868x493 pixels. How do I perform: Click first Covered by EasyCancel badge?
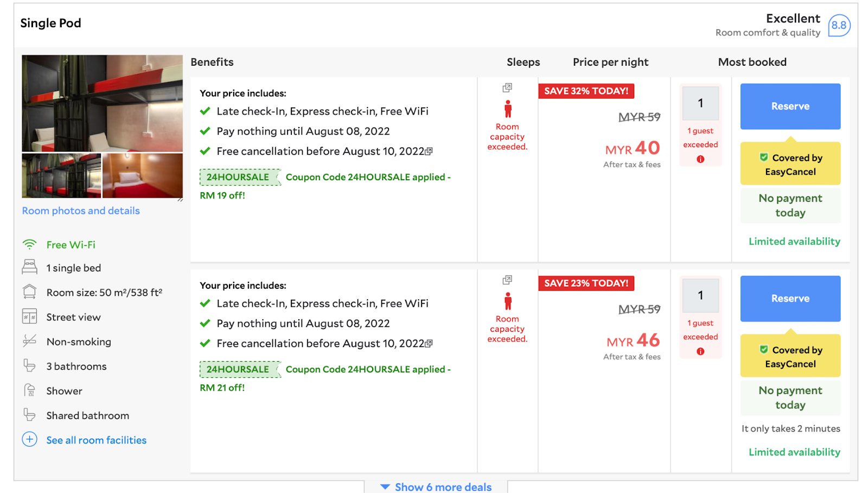pyautogui.click(x=790, y=165)
